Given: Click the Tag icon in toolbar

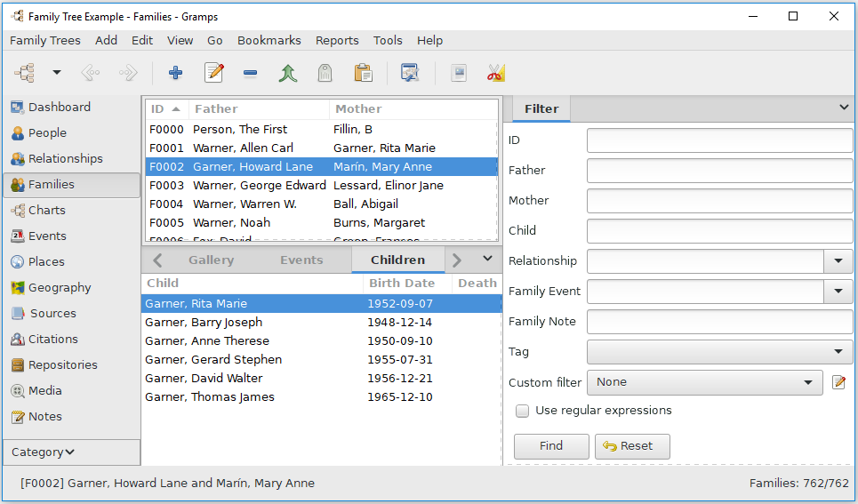Looking at the screenshot, I should [325, 73].
